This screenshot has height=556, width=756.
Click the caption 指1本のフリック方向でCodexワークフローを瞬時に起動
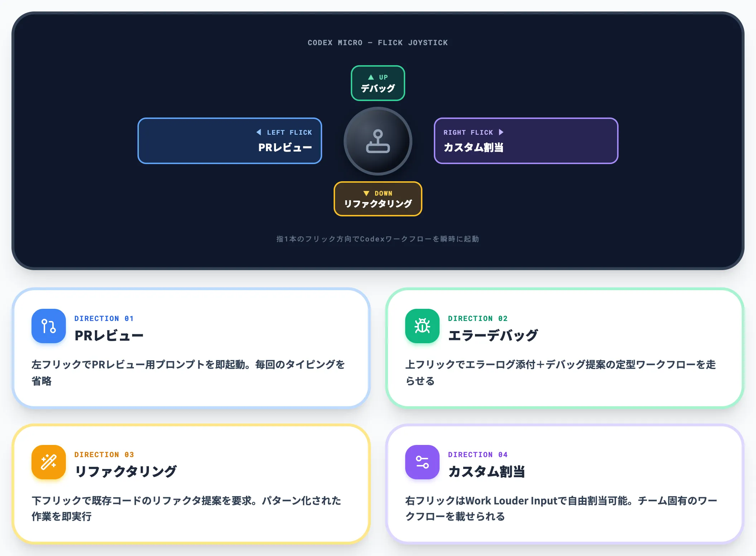point(378,239)
